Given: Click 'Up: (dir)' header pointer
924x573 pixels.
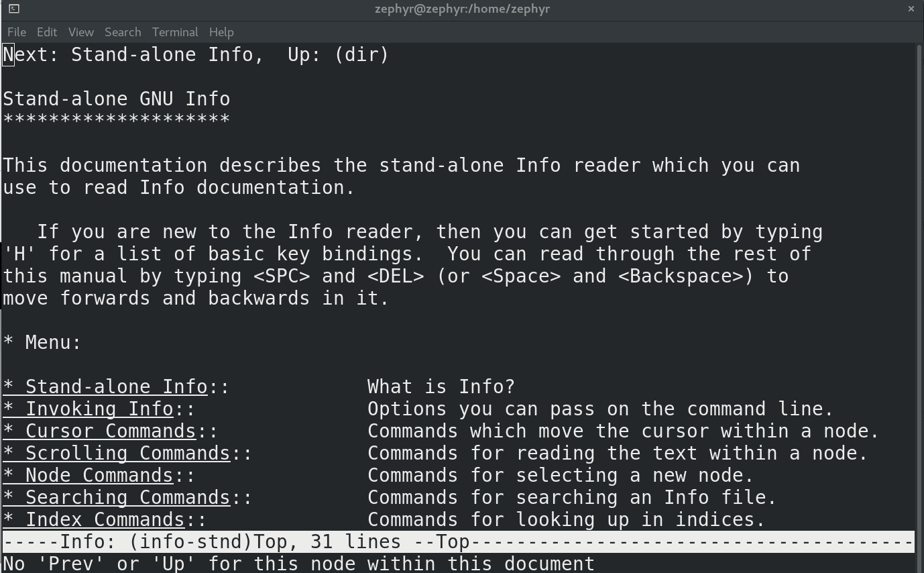Looking at the screenshot, I should [339, 55].
